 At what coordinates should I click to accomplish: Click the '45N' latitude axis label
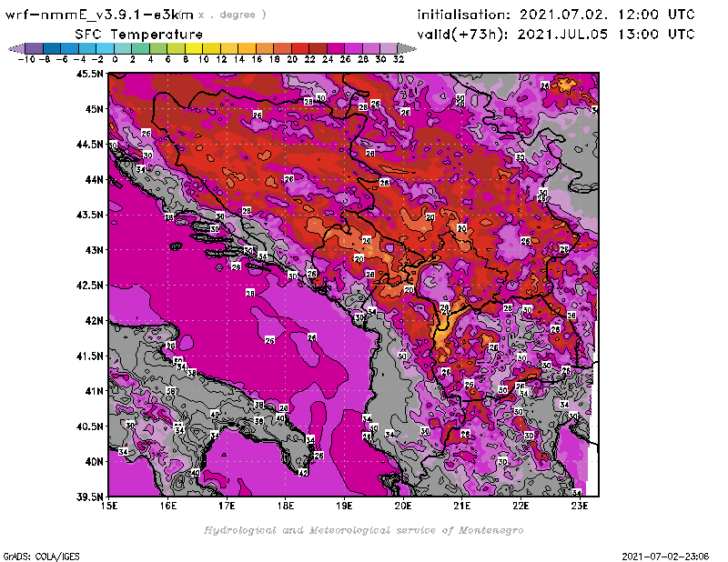tap(95, 109)
